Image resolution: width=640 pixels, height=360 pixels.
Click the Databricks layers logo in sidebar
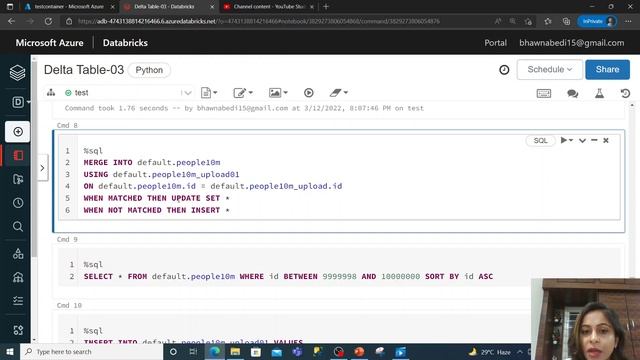pyautogui.click(x=18, y=73)
